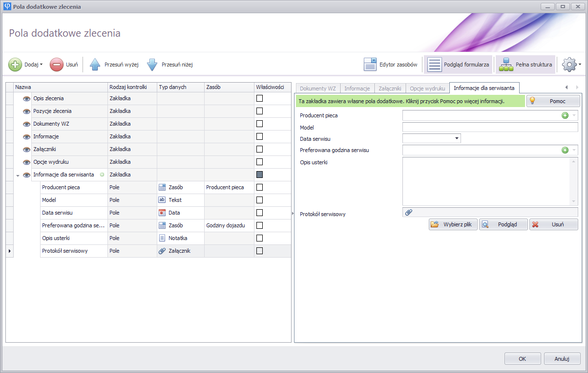Click the Pomoc button

pyautogui.click(x=553, y=101)
